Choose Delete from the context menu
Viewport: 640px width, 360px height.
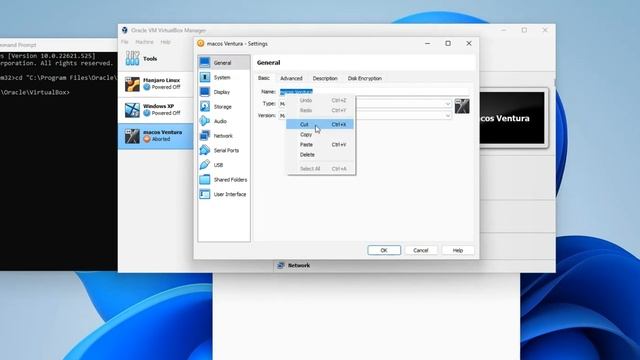pos(320,155)
